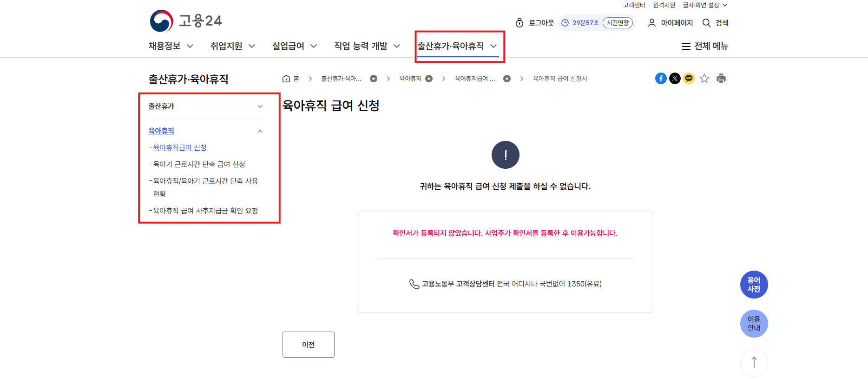Click the hamburger 전체 메뉴 icon
This screenshot has width=868, height=379.
pos(686,47)
